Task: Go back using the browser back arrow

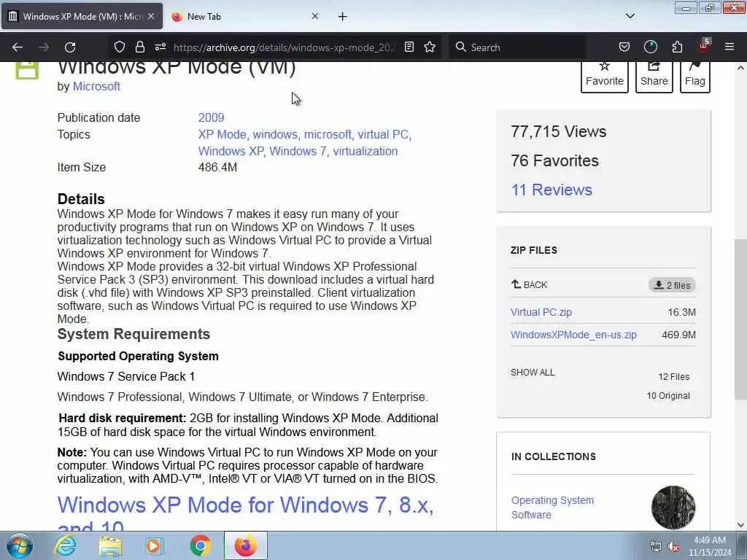Action: coord(18,47)
